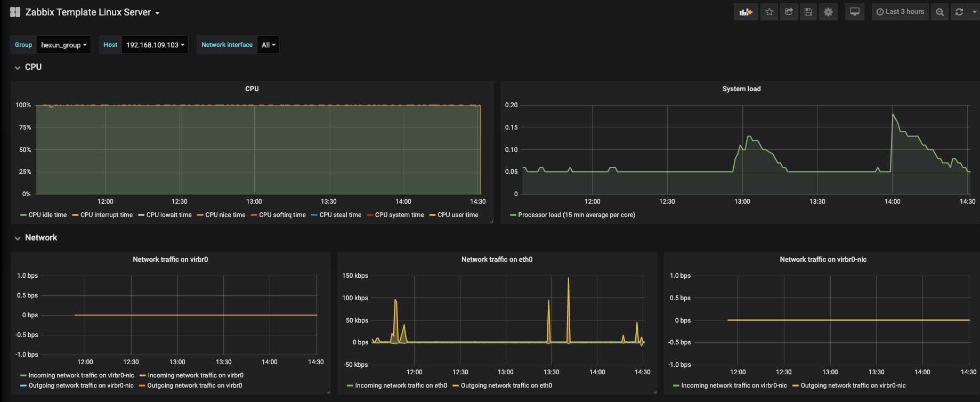The image size is (980, 402).
Task: Open Network traffic on virbr0-nic panel title
Action: [823, 260]
